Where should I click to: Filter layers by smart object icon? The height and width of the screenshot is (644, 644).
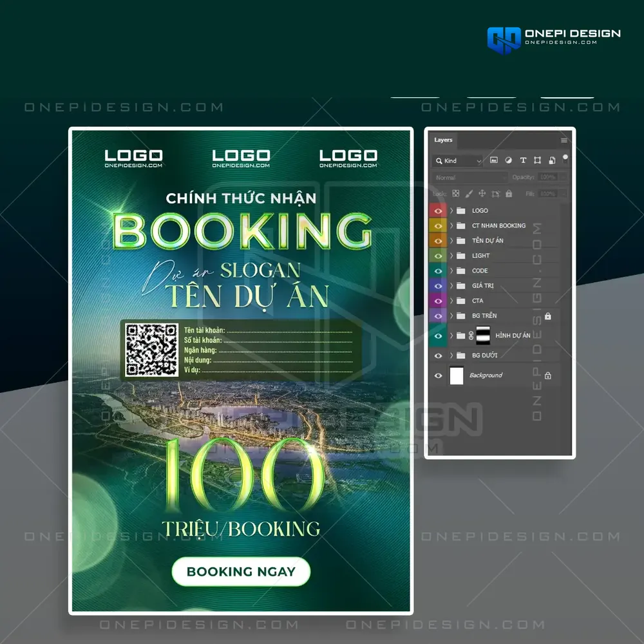click(552, 160)
